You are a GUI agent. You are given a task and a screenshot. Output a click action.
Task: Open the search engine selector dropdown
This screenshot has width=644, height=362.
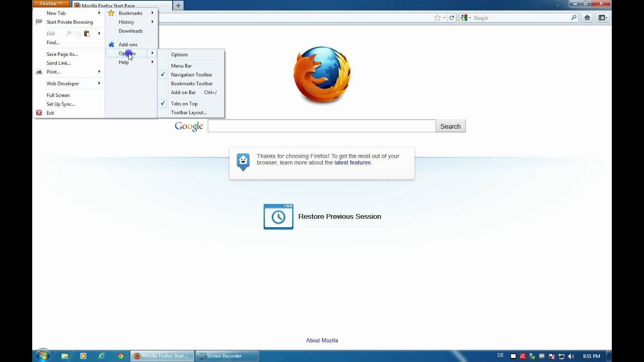(466, 18)
